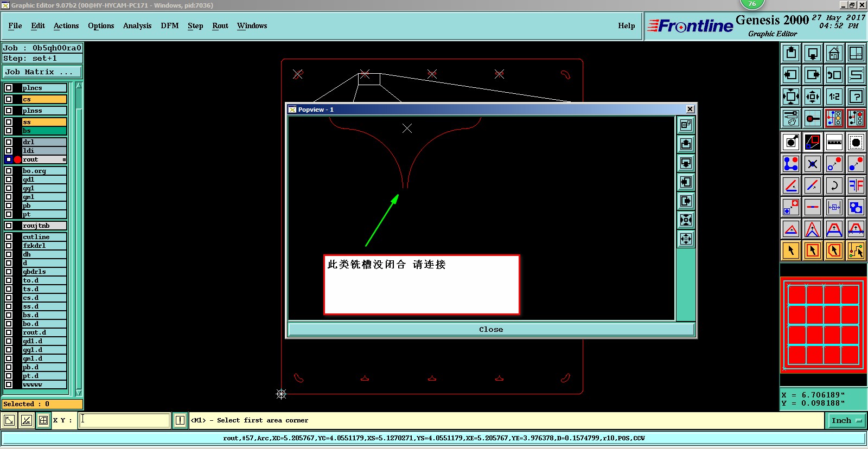868x449 pixels.
Task: Open the Analysis menu
Action: point(137,25)
